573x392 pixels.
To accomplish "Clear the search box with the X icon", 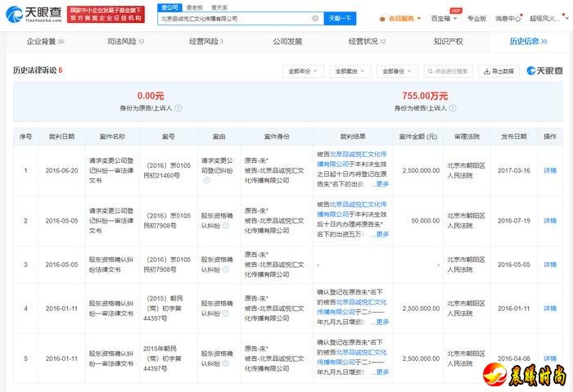I will pyautogui.click(x=315, y=18).
